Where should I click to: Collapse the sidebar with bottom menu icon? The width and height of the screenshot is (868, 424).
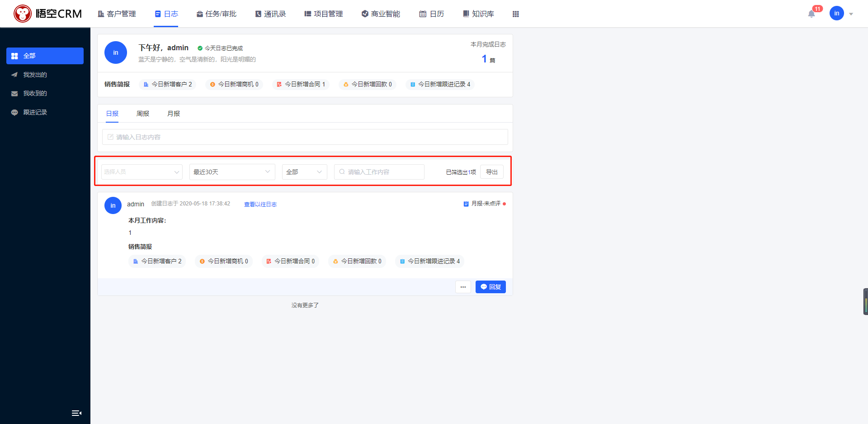coord(76,413)
